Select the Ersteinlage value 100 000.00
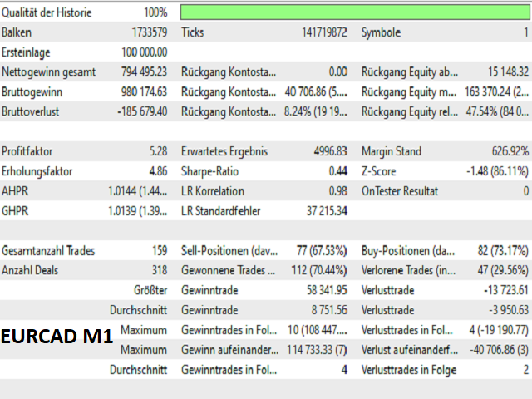This screenshot has height=399, width=532. (142, 52)
